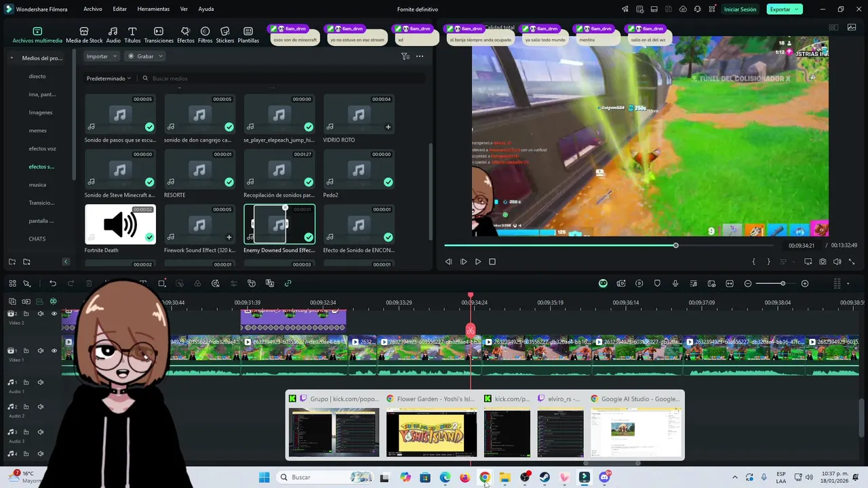Open the Stickers tab icon

point(225,31)
